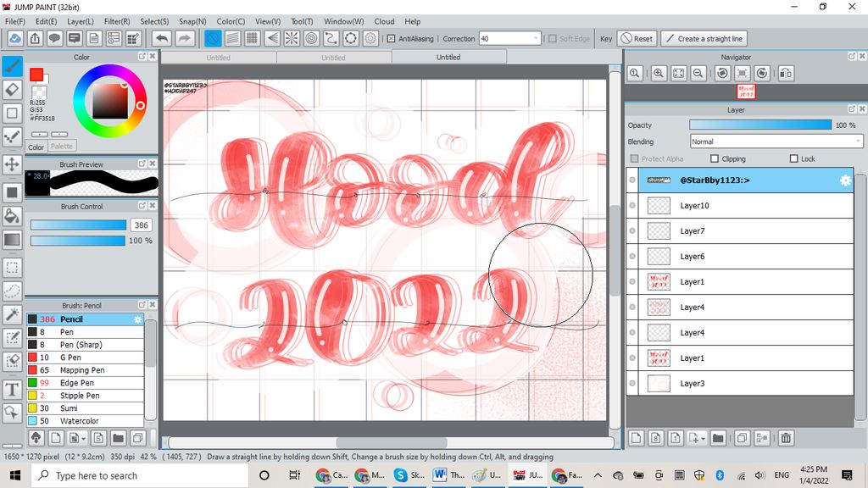Image resolution: width=868 pixels, height=488 pixels.
Task: Adjust the layer Opacity slider
Action: click(760, 125)
